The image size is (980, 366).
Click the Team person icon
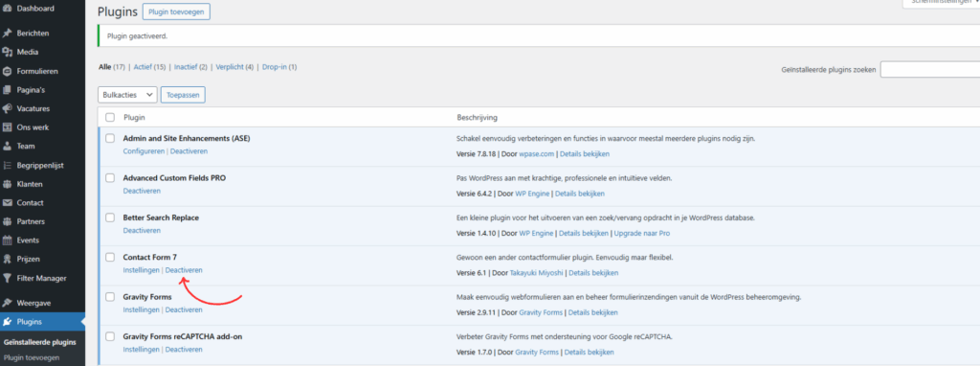(8, 147)
